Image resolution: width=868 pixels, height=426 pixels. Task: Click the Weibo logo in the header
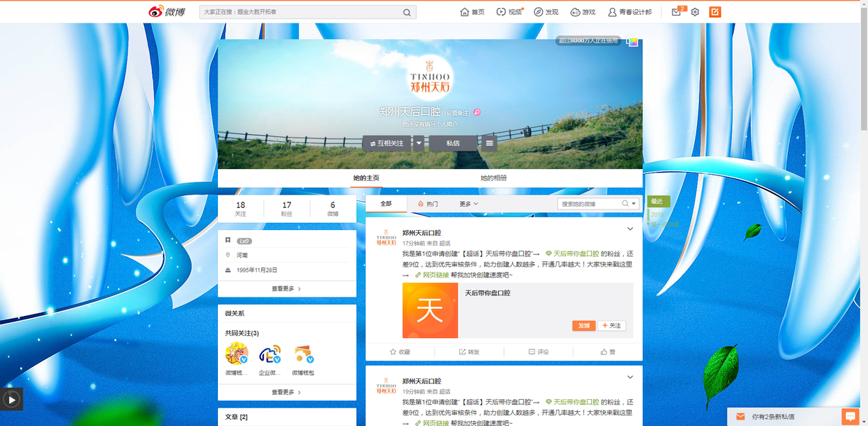coord(166,11)
